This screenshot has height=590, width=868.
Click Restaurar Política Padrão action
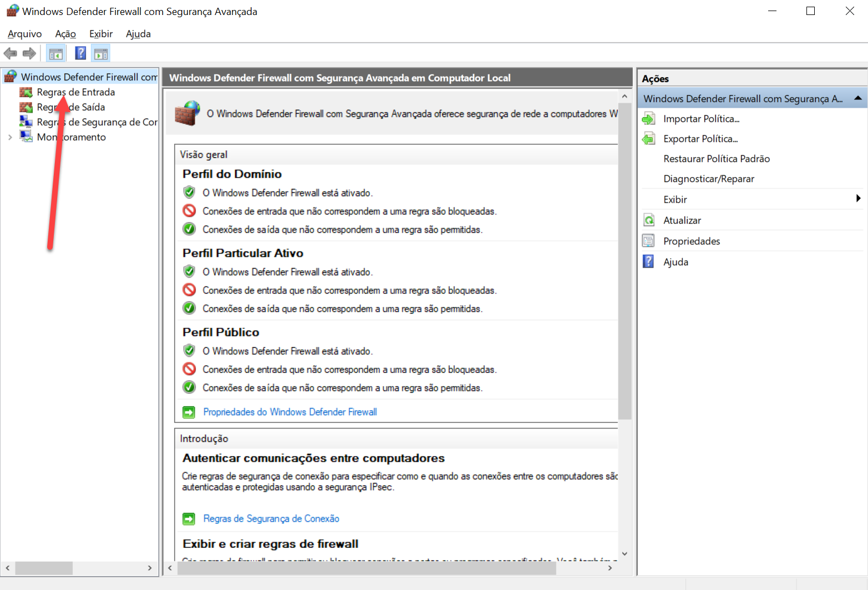[717, 159]
